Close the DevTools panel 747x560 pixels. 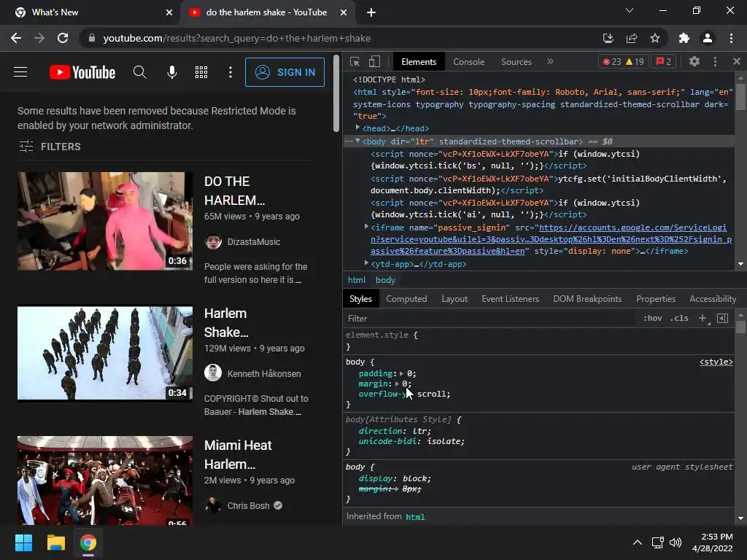click(737, 61)
